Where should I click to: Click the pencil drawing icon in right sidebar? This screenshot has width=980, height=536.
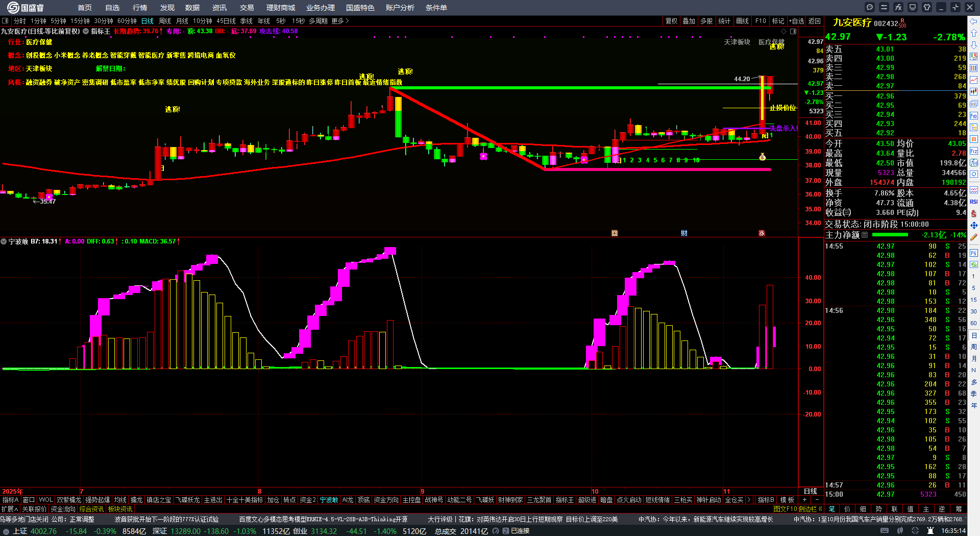click(x=974, y=237)
